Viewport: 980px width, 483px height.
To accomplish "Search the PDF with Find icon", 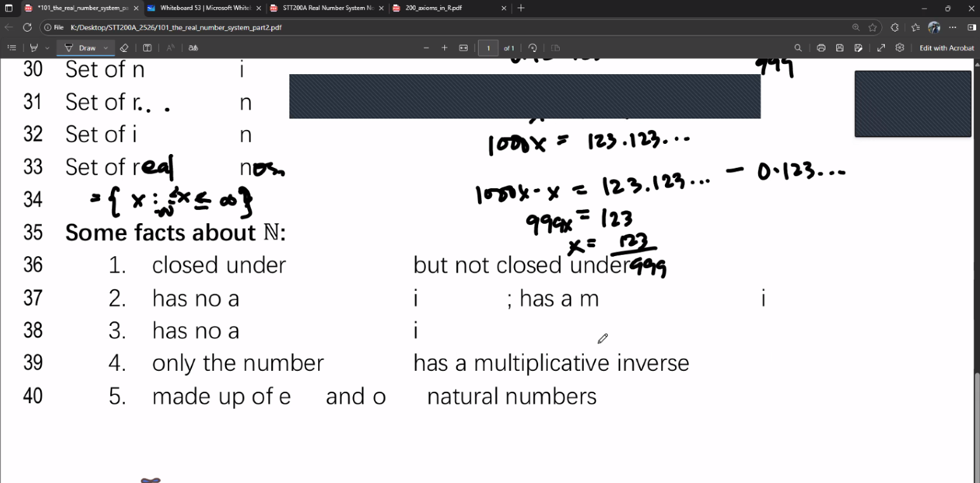I will click(798, 48).
